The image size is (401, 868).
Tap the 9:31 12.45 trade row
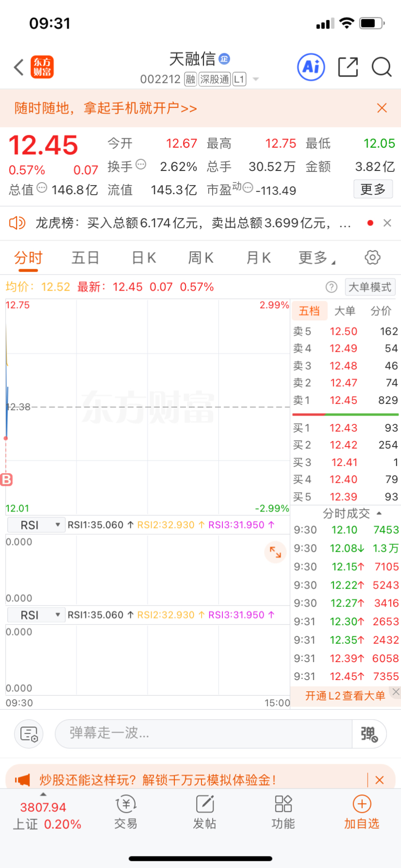tap(346, 676)
